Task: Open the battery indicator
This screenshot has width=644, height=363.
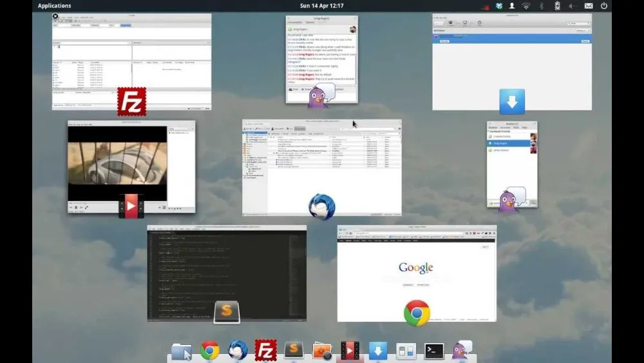Action: pyautogui.click(x=557, y=6)
